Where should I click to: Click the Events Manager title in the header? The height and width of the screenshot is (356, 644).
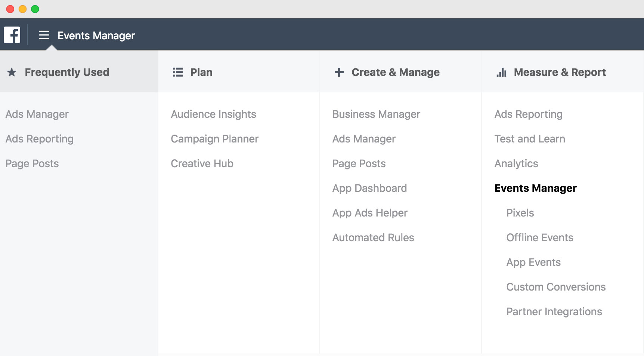click(96, 36)
